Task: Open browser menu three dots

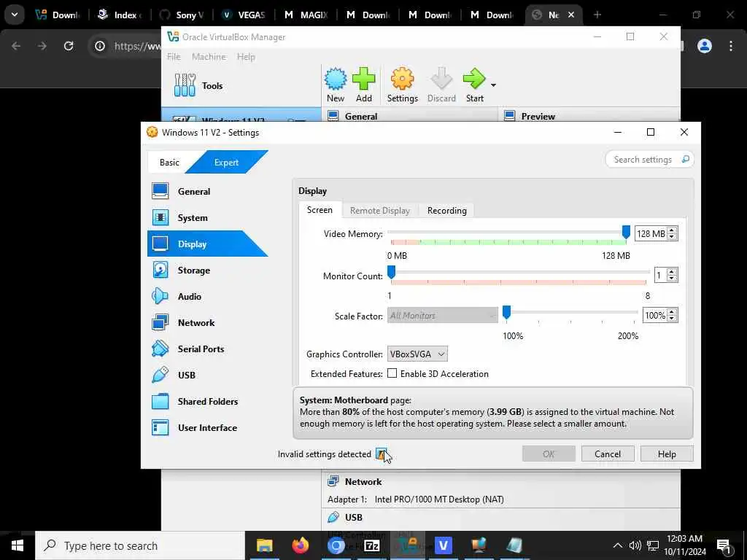Action: (731, 46)
